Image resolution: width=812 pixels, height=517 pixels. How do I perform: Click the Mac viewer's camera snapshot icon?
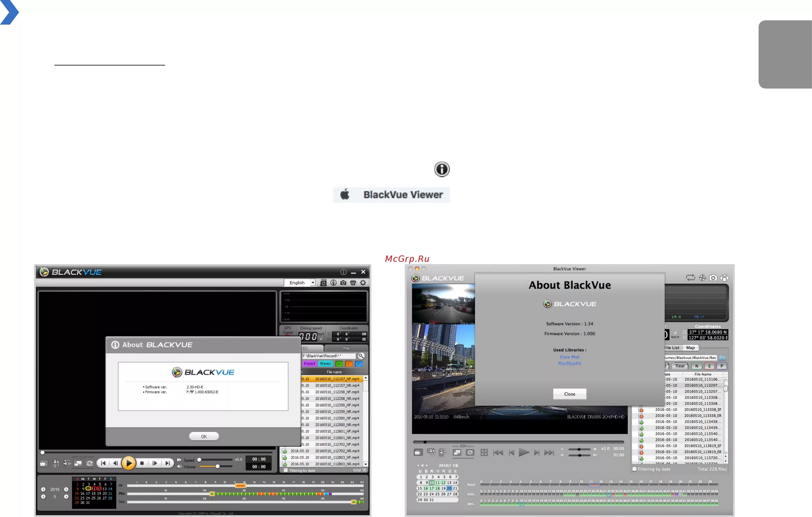[713, 278]
